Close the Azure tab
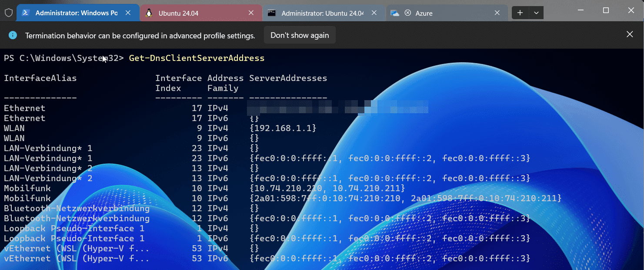This screenshot has height=270, width=644. point(497,13)
